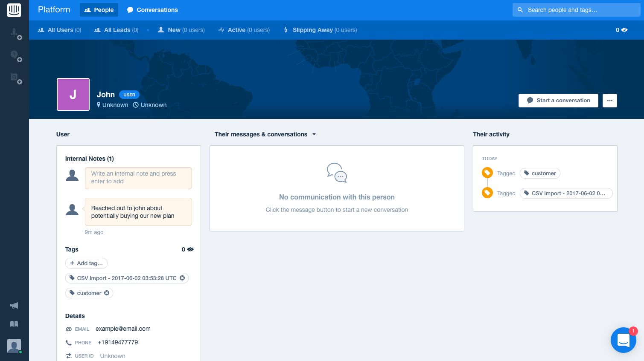The image size is (644, 361).
Task: Click the Start a conversation button
Action: [558, 101]
